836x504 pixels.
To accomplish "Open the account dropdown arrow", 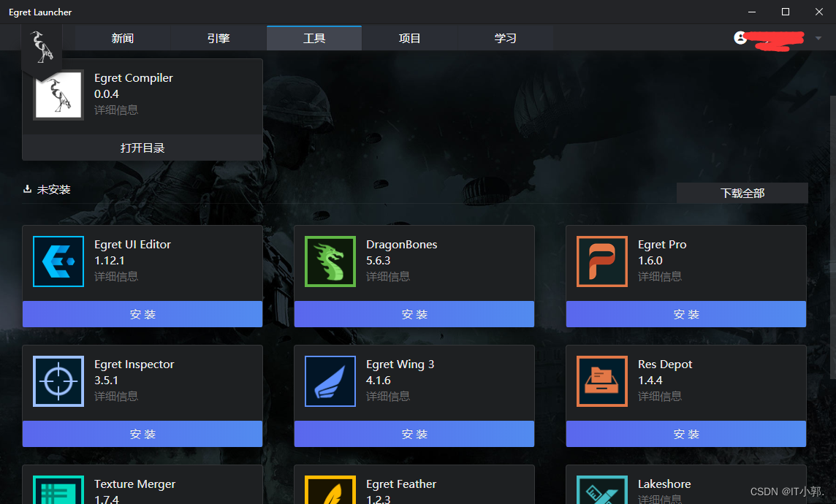I will [818, 39].
